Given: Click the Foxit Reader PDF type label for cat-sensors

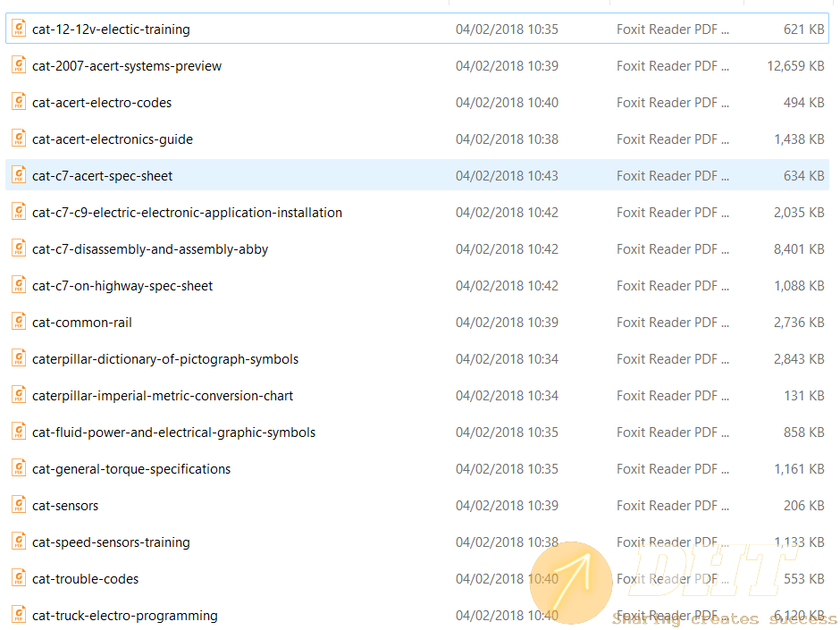Looking at the screenshot, I should [x=673, y=504].
